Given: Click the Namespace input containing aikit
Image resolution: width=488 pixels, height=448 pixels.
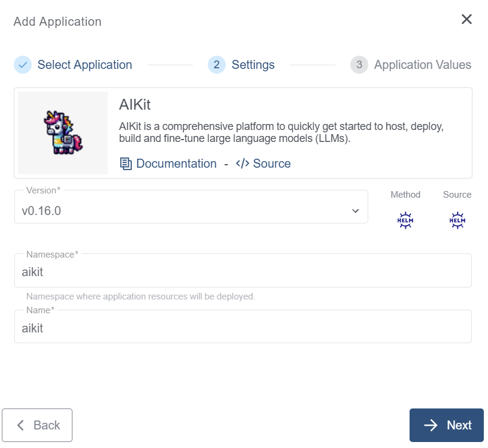Looking at the screenshot, I should point(243,271).
